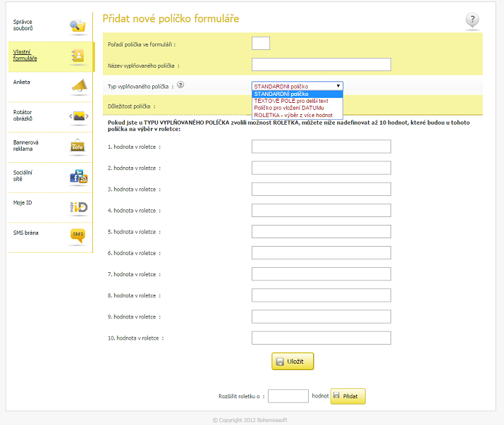Click the 3. hodnota v roletce field
Viewport: 504px width, 425px height.
[x=321, y=189]
